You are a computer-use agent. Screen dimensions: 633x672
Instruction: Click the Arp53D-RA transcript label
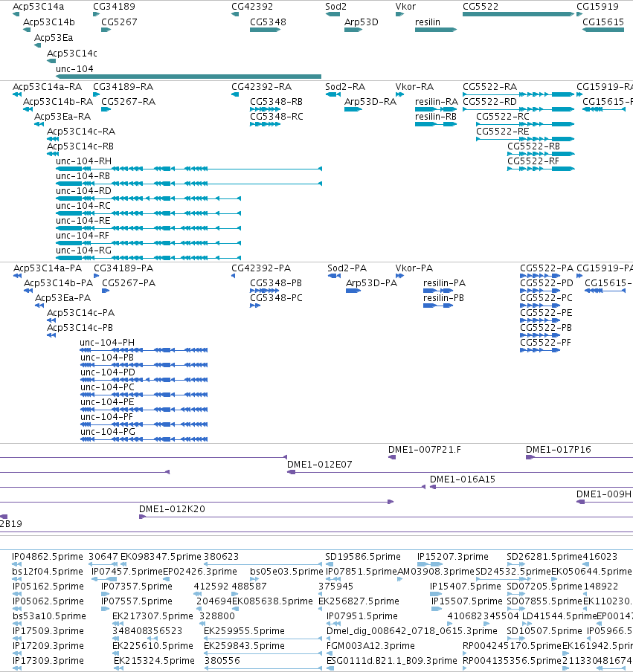[370, 102]
